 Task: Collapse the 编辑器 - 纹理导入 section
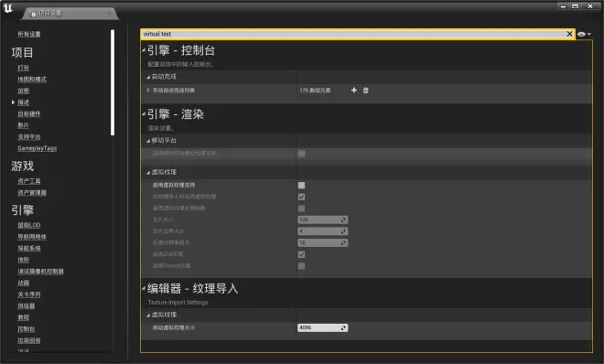coord(144,289)
